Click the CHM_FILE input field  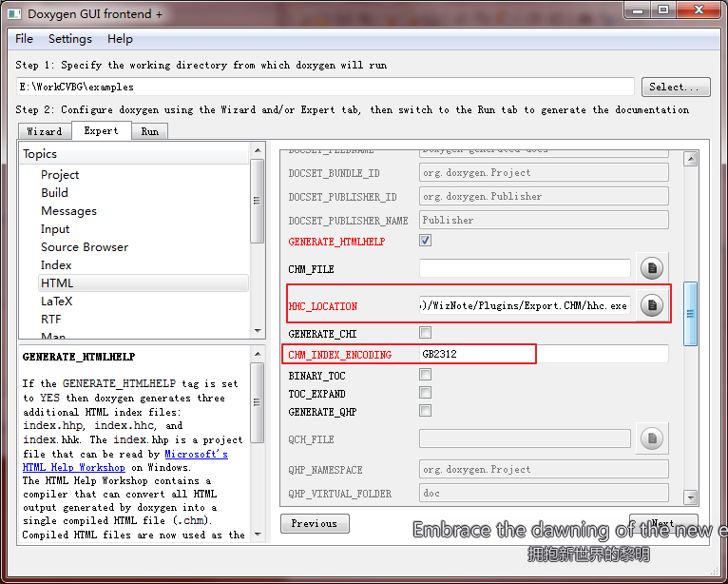tap(525, 268)
